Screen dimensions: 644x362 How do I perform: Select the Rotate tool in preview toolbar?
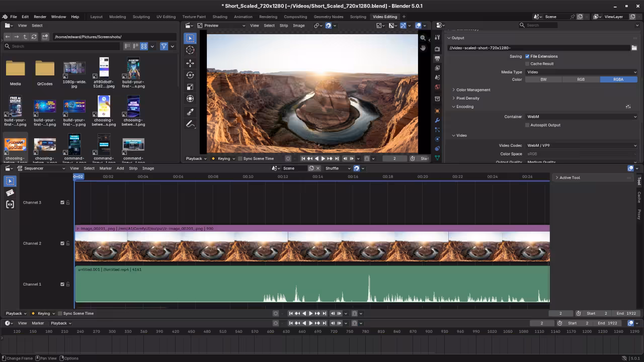tap(190, 75)
